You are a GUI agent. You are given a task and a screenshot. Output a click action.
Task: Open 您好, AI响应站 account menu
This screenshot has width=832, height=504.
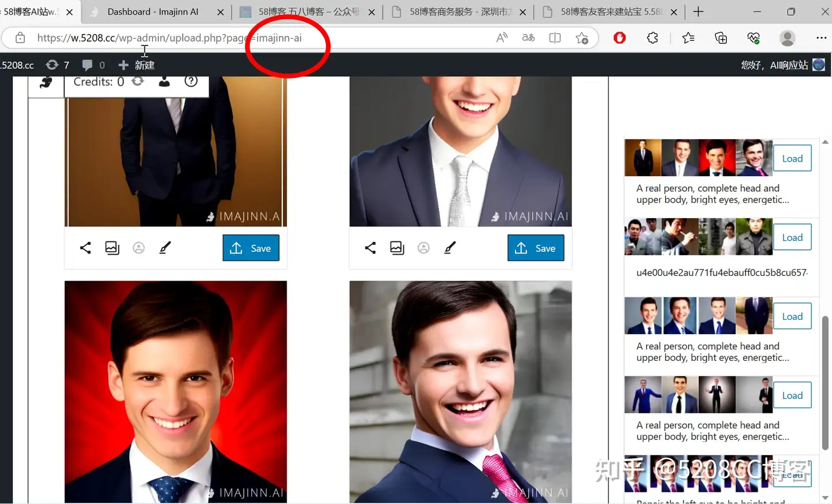782,65
